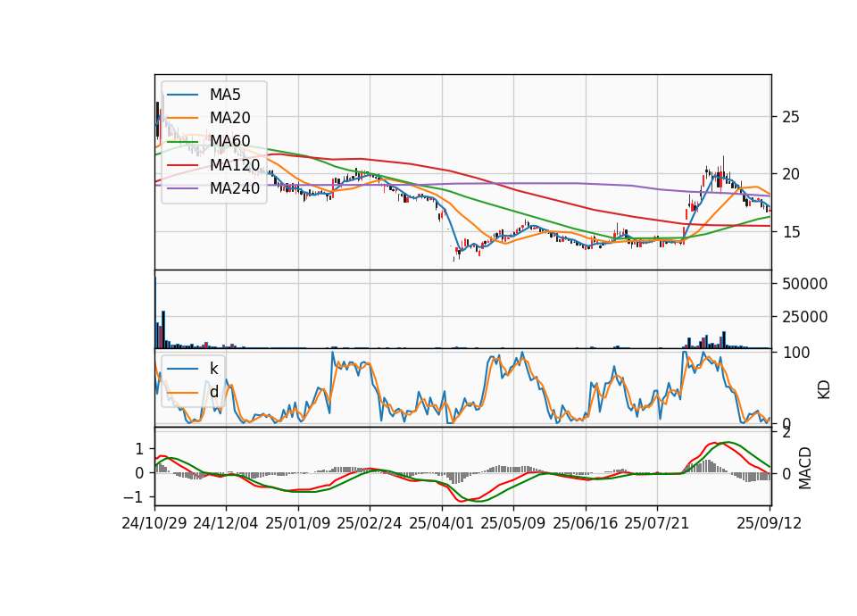Click the purple MA240 legend line sample
The width and height of the screenshot is (857, 616).
(x=182, y=188)
